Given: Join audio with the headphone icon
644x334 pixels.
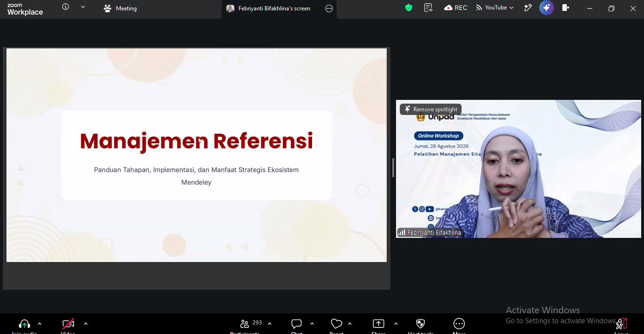Looking at the screenshot, I should (25, 325).
